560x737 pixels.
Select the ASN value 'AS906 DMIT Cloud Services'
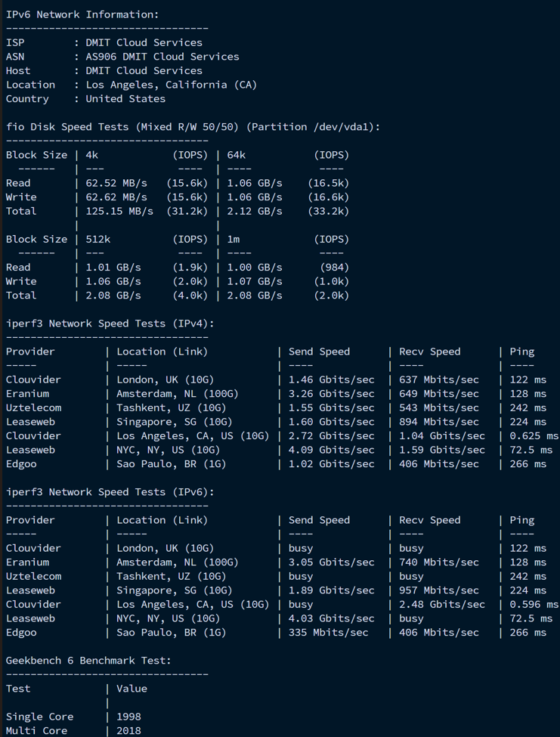pyautogui.click(x=162, y=57)
